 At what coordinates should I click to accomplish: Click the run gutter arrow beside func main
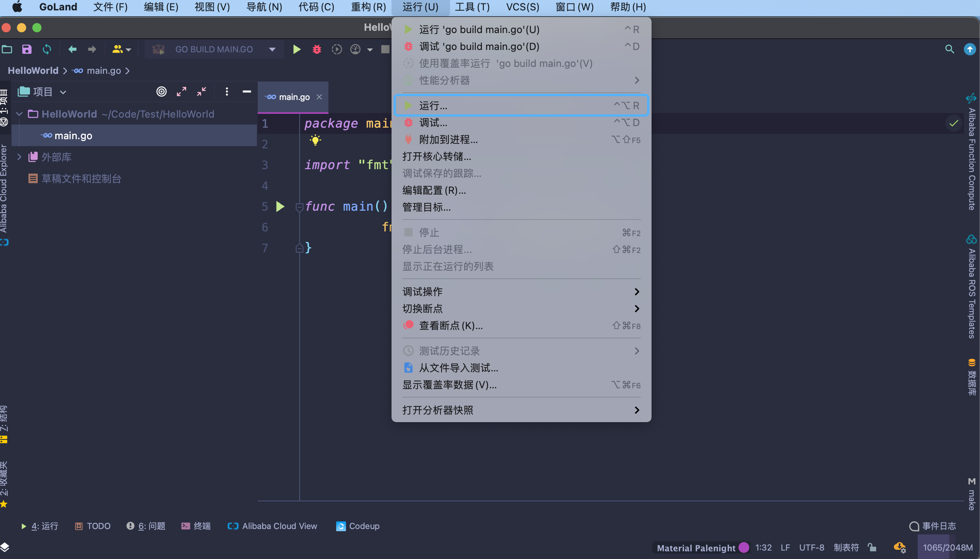pyautogui.click(x=280, y=206)
